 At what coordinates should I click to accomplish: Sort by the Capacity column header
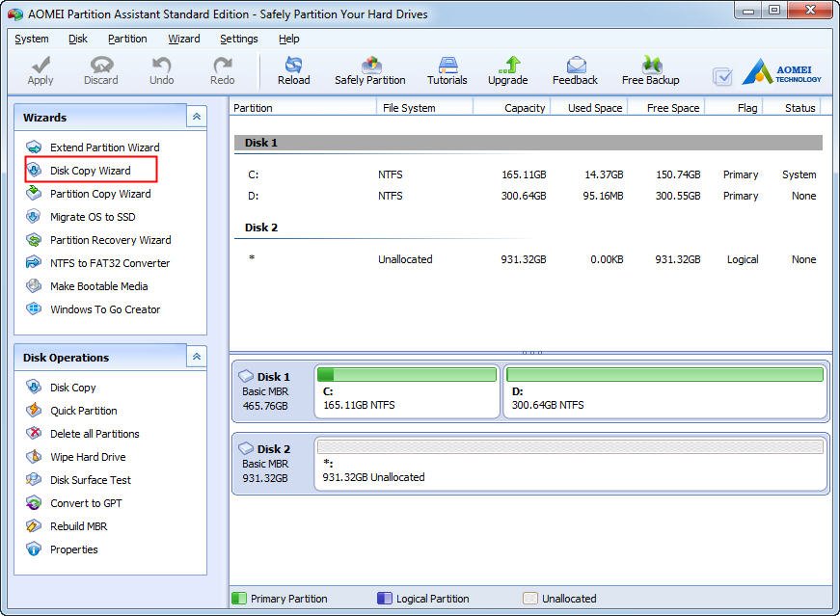coord(524,108)
